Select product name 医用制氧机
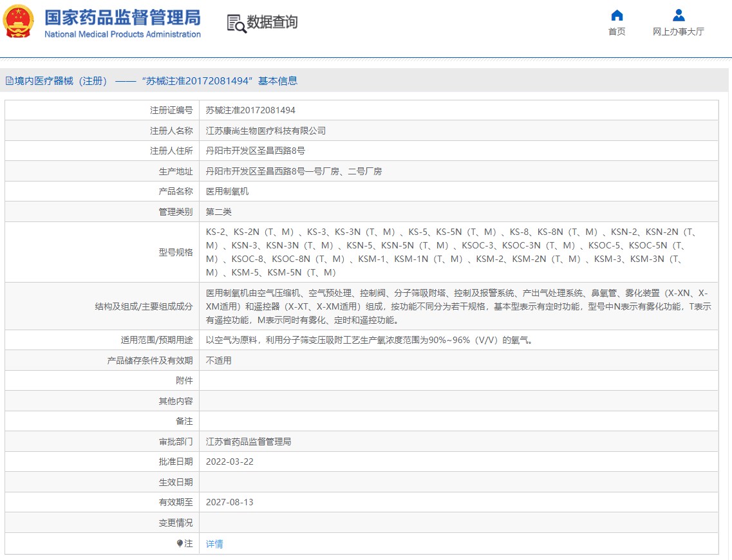Screen dimensions: 732x560 (x=227, y=191)
